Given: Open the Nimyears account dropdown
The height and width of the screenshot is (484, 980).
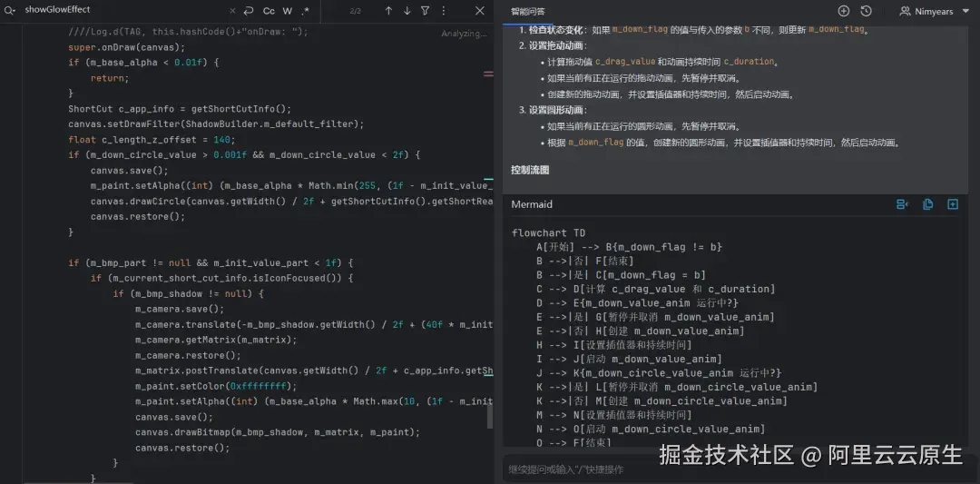Looking at the screenshot, I should (935, 11).
